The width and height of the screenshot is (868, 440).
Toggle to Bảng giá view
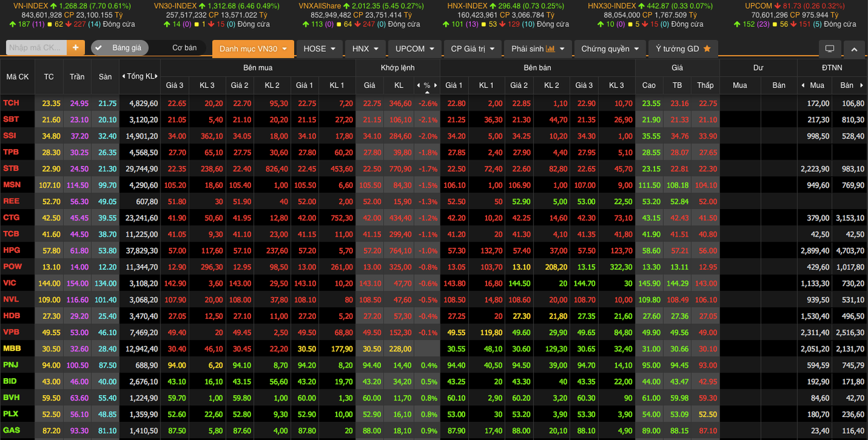(120, 48)
